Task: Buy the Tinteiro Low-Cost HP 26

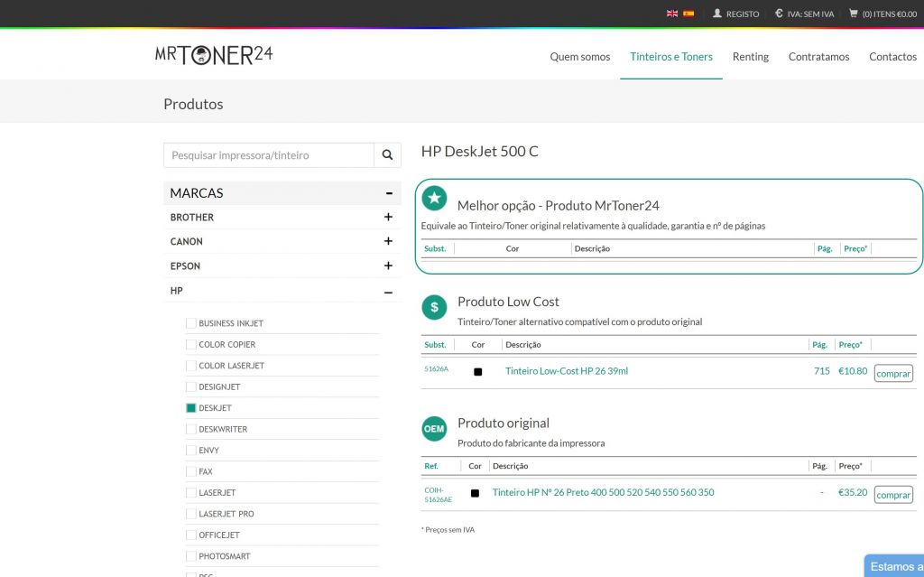Action: click(x=893, y=374)
